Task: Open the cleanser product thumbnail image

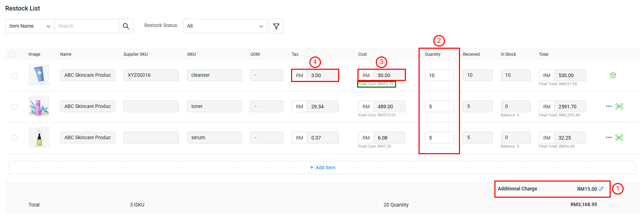Action: pyautogui.click(x=39, y=75)
